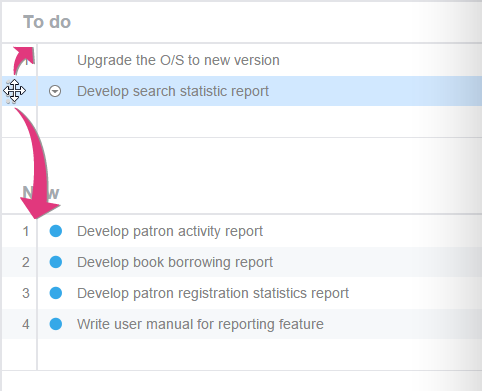This screenshot has width=482, height=391.
Task: Click the blue status dot for patron registration statistics report
Action: (x=56, y=293)
